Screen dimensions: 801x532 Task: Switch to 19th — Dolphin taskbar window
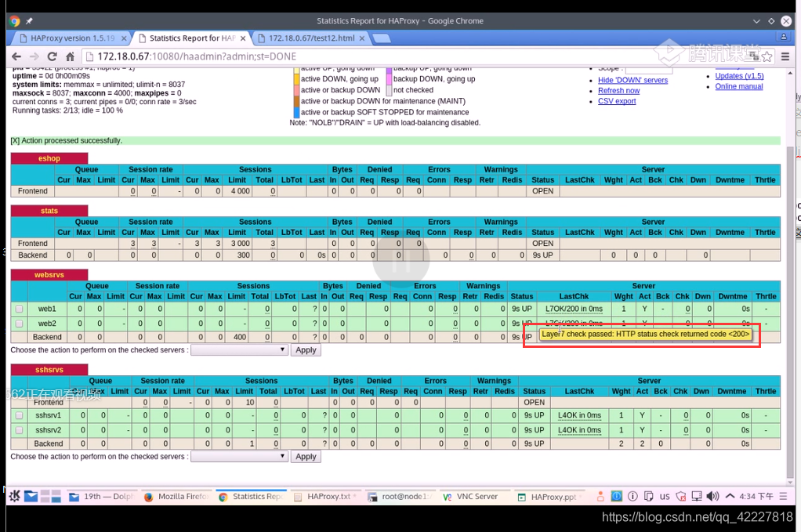pyautogui.click(x=101, y=496)
